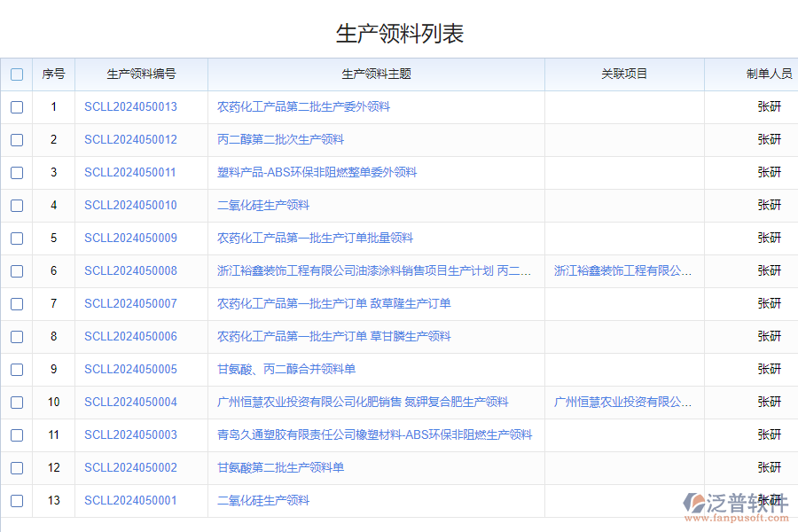Check the checkbox for row 1

click(x=17, y=107)
